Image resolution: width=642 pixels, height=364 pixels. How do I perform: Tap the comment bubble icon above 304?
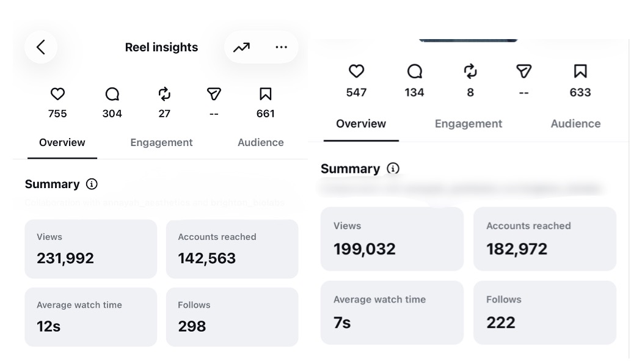point(112,94)
